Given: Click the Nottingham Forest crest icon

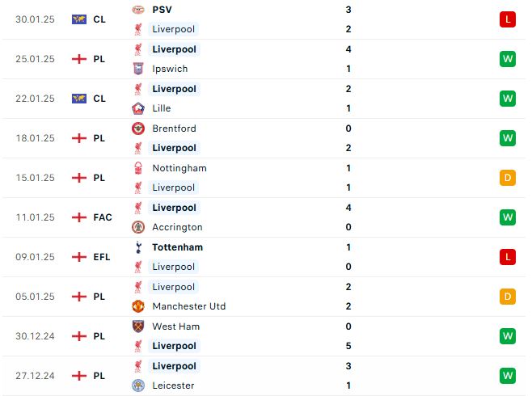Looking at the screenshot, I should click(x=138, y=168).
